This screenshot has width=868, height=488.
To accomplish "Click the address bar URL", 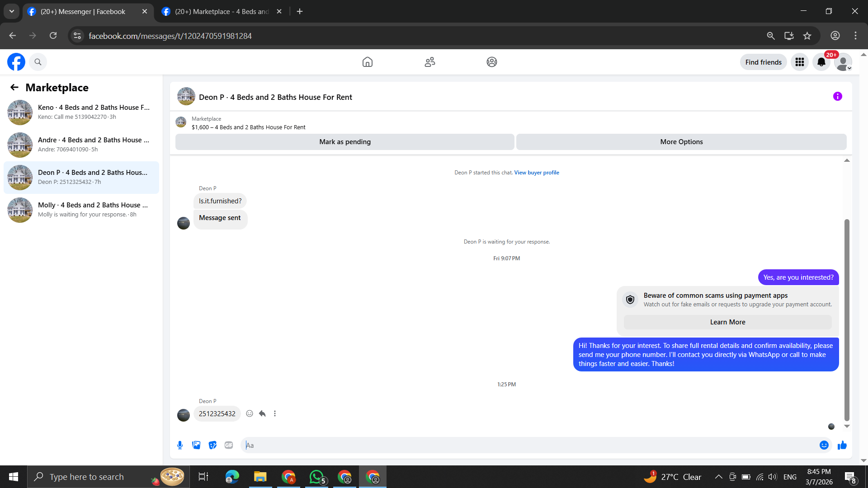I will click(x=170, y=36).
